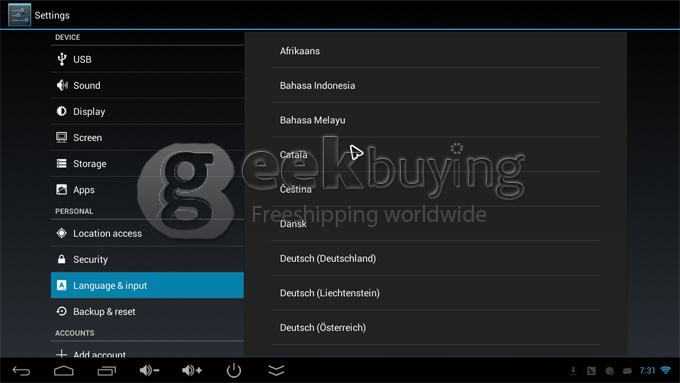Image resolution: width=680 pixels, height=383 pixels.
Task: Choose Dansk from the language list
Action: click(x=435, y=224)
